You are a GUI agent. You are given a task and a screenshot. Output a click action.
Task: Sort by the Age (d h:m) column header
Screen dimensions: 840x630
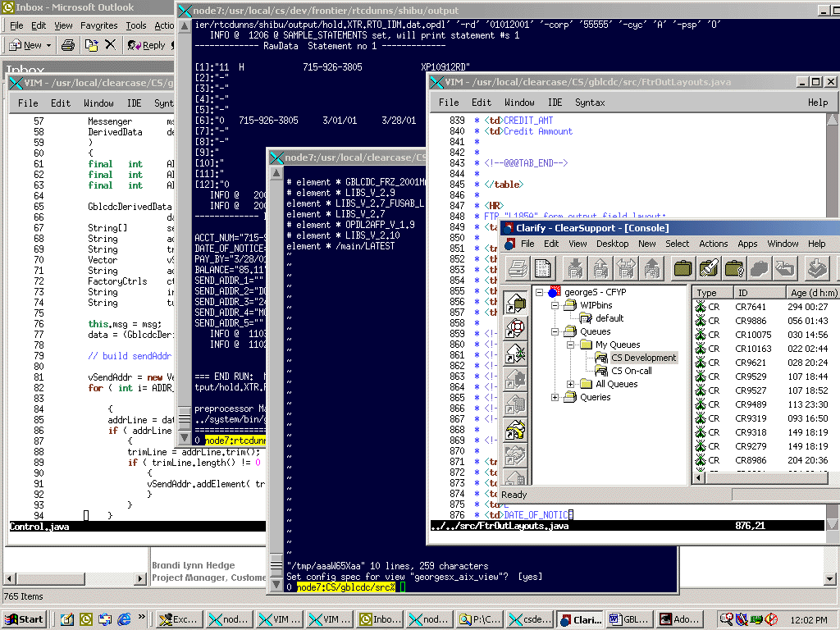coord(812,293)
